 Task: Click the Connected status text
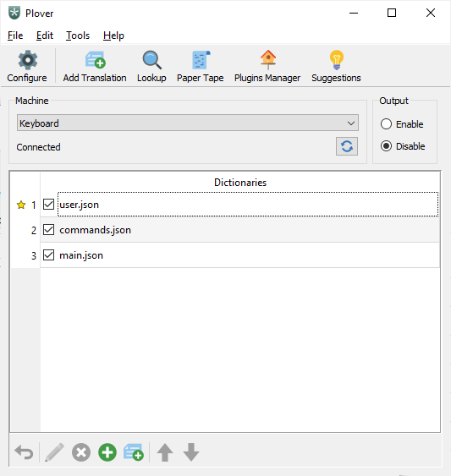(38, 147)
